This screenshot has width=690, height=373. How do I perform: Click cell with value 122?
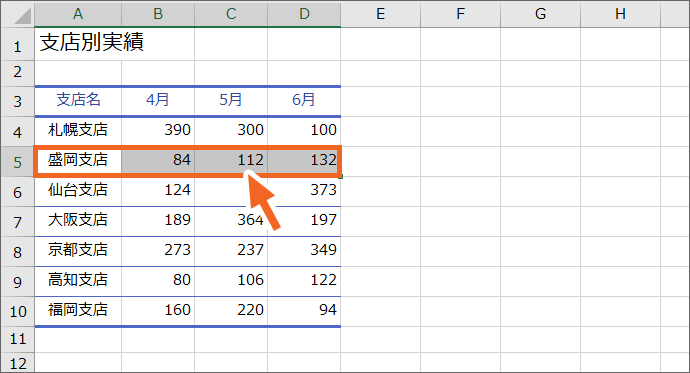click(x=304, y=281)
